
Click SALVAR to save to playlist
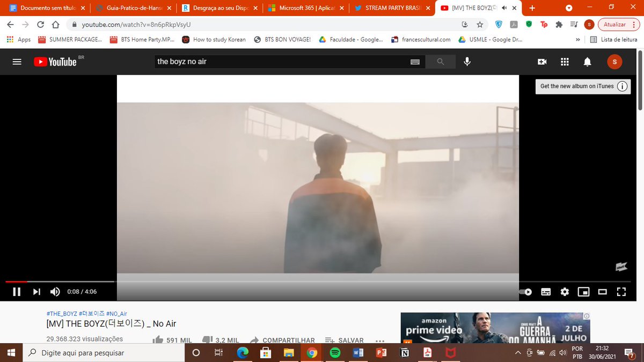click(x=345, y=340)
